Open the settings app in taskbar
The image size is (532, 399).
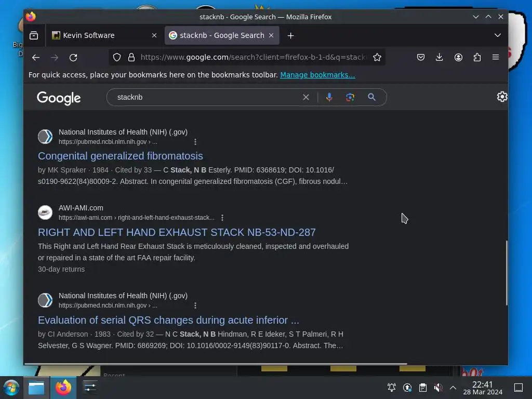90,388
